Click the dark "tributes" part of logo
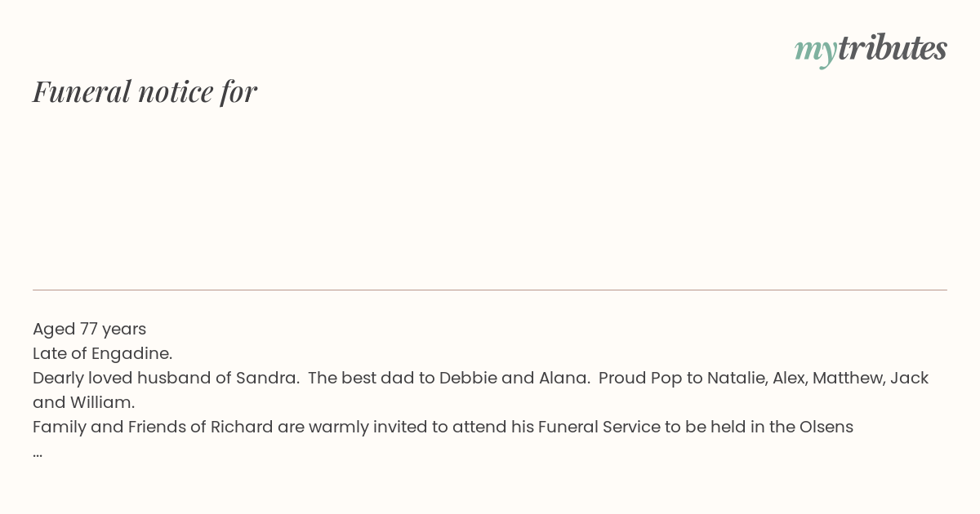The image size is (980, 514). tap(893, 47)
